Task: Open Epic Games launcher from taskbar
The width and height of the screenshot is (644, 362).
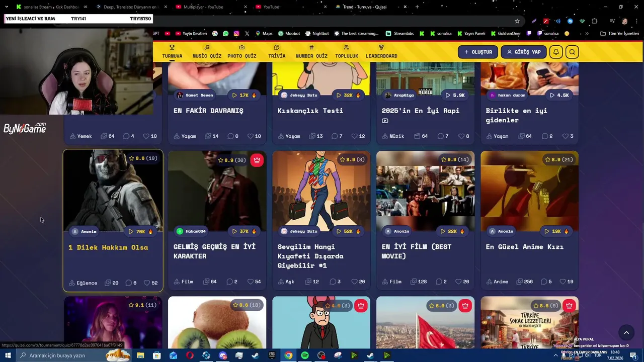Action: coord(272,355)
